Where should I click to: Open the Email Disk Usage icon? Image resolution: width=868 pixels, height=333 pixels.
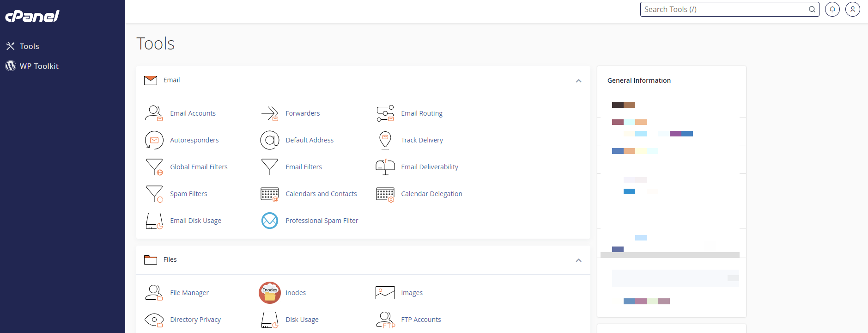coord(154,221)
